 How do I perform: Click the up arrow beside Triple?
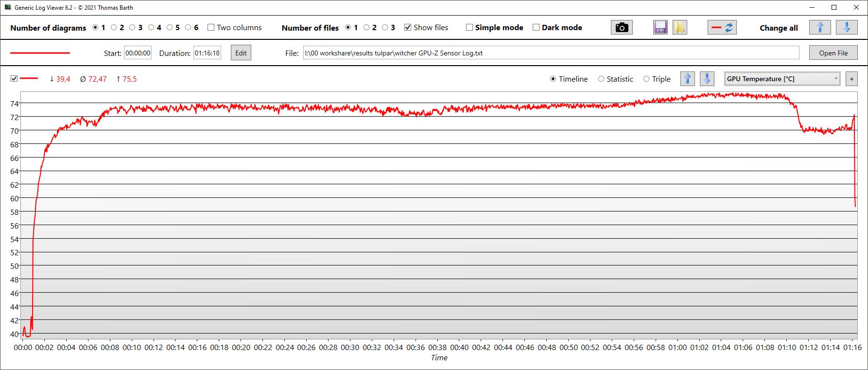point(687,79)
